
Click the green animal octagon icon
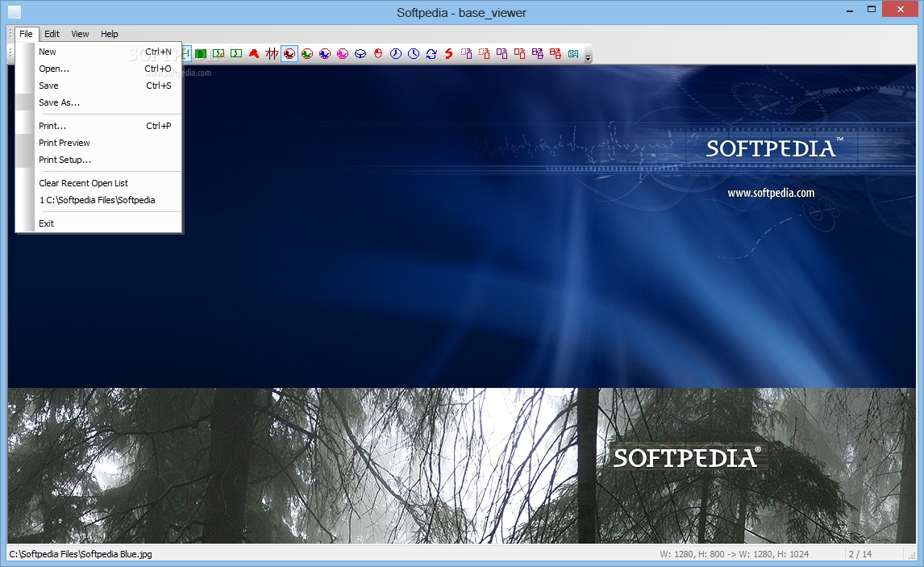point(307,53)
